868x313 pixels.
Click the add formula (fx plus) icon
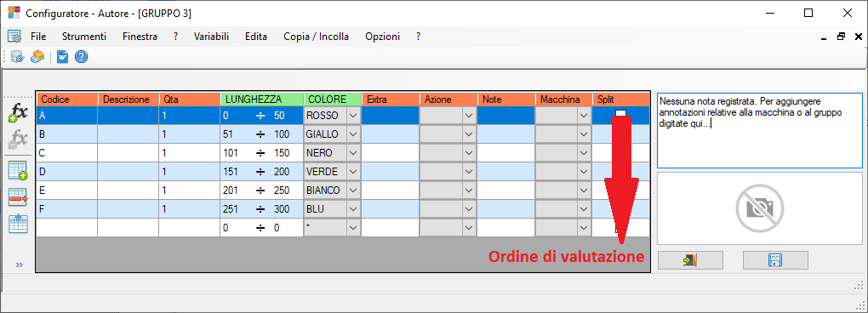[18, 113]
